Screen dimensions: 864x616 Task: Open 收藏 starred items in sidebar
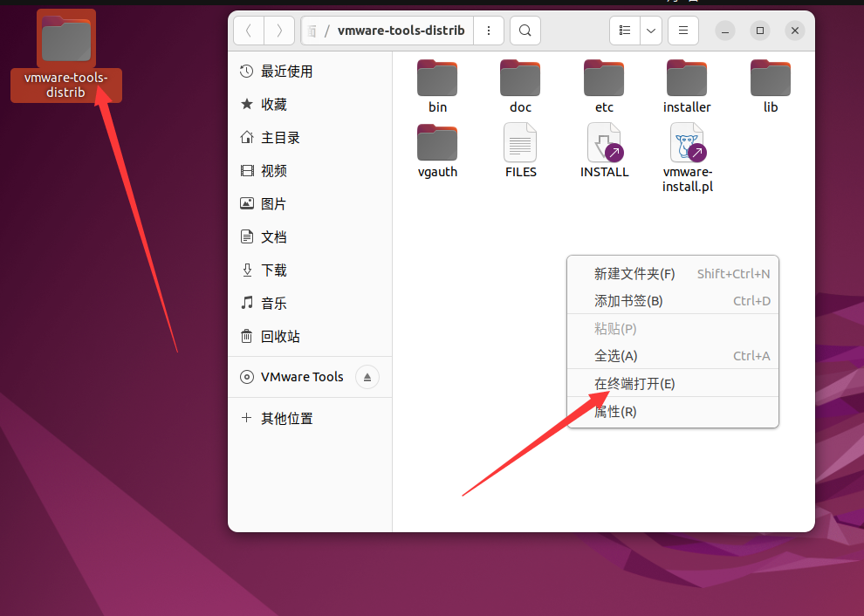coord(310,104)
